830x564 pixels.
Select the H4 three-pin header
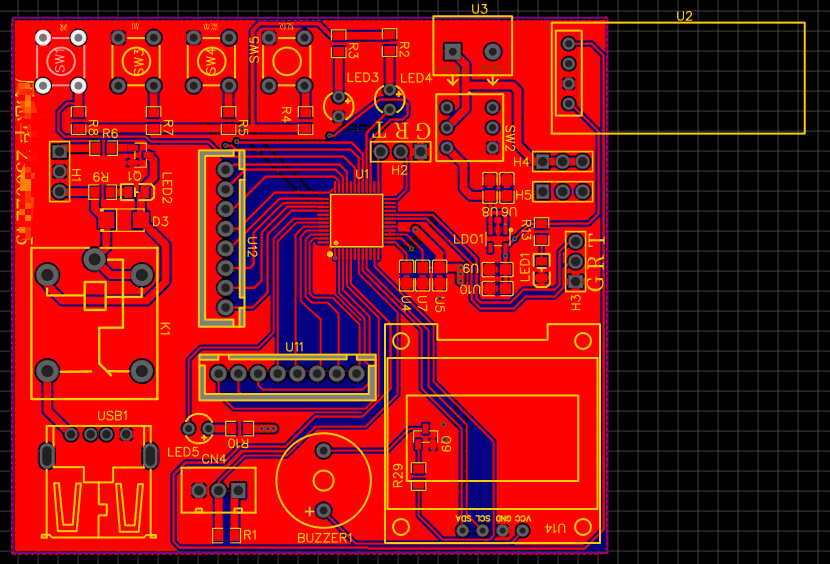[562, 161]
